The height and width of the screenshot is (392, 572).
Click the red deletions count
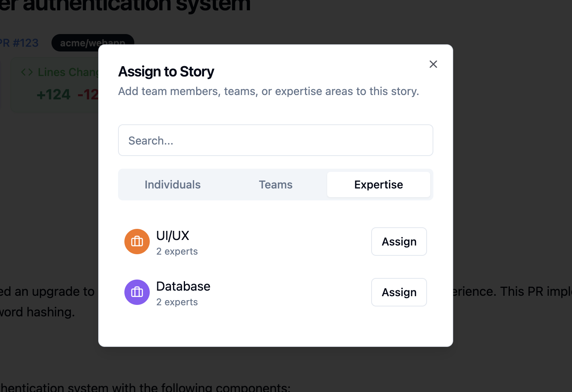[x=88, y=95]
